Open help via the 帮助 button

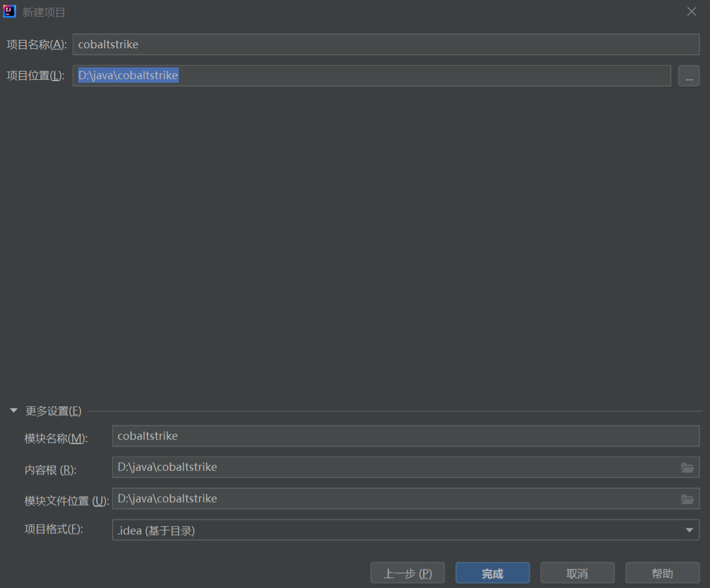coord(662,573)
